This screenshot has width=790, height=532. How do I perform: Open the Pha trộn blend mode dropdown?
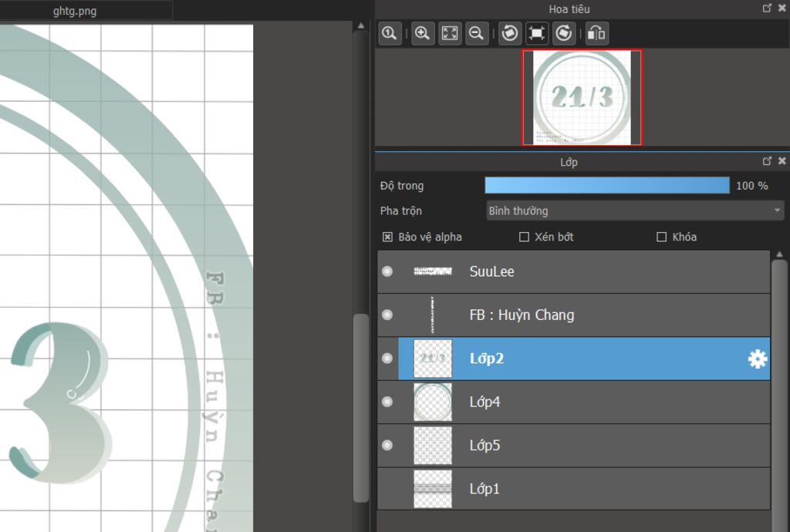click(x=635, y=211)
